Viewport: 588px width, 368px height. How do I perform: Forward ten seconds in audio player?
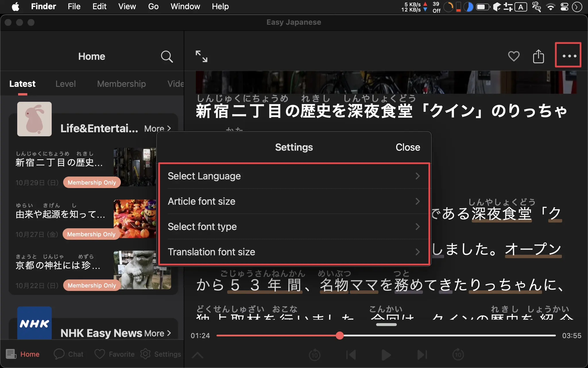(458, 355)
